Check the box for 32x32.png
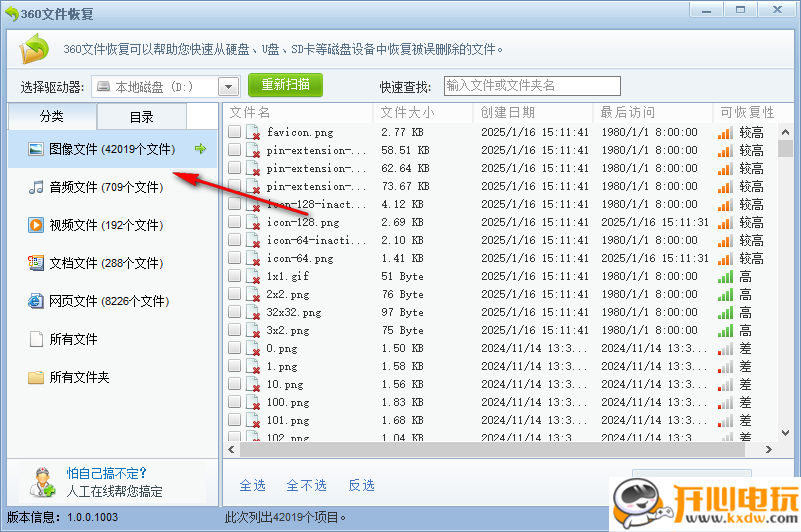Screen dimensions: 801x532 pos(234,312)
